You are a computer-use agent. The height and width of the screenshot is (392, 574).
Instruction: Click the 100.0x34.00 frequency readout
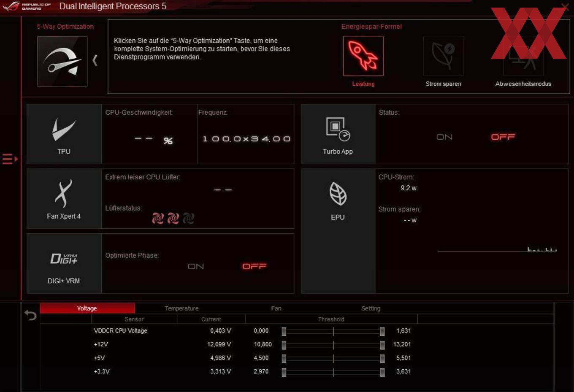click(x=246, y=139)
